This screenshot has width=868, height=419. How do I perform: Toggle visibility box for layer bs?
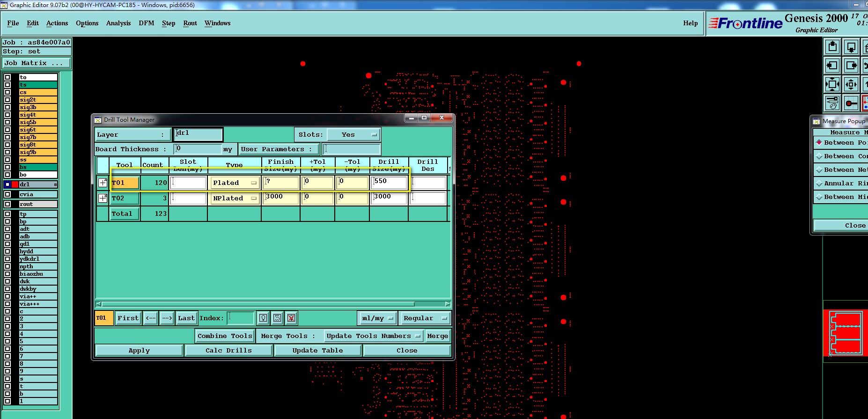tap(7, 167)
